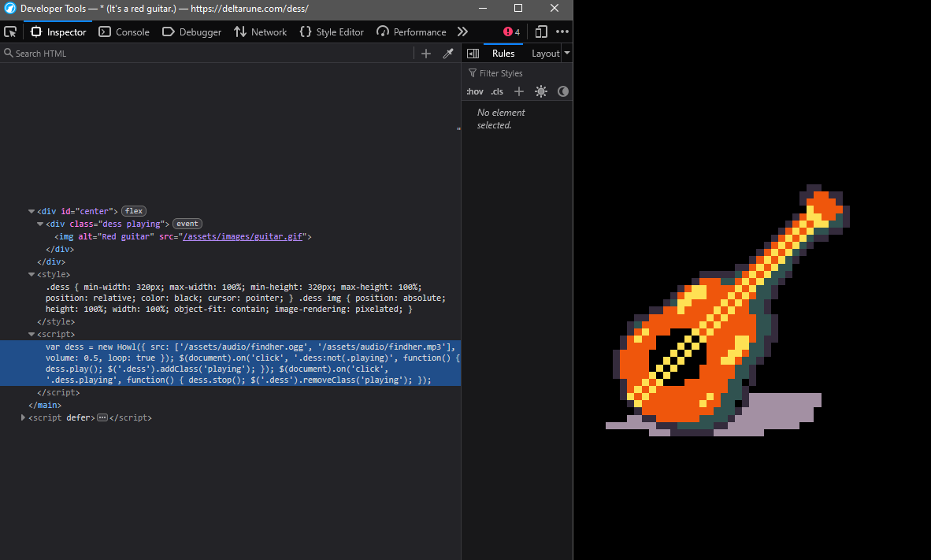Viewport: 931px width, 560px height.
Task: Switch to the Inspector tab
Action: 58,32
